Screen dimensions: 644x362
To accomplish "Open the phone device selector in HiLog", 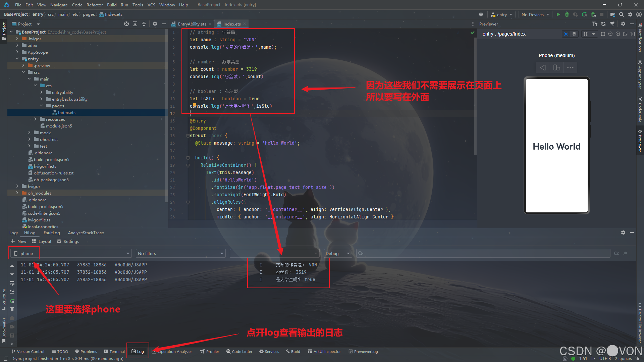I will 70,253.
